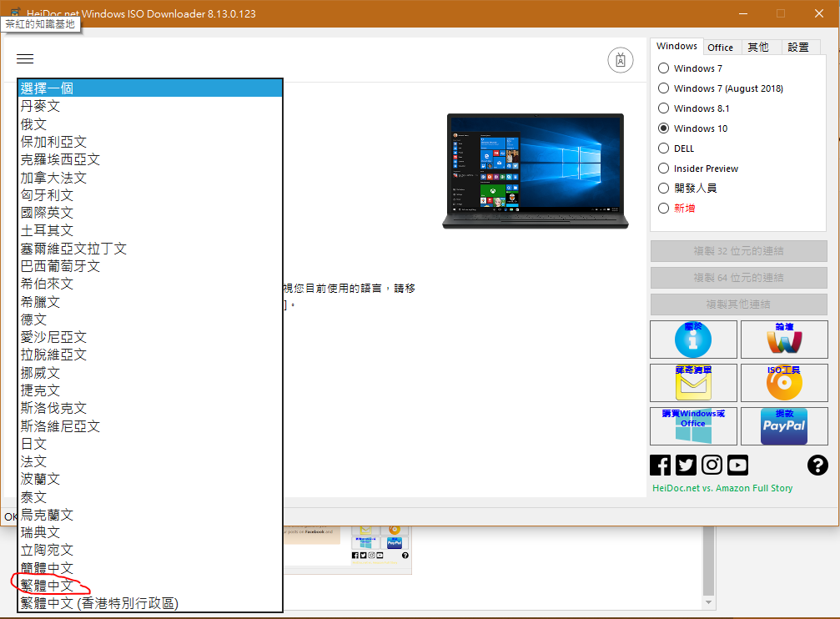Open the mailing list envelope icon
Screen dimensions: 840x619
point(693,383)
